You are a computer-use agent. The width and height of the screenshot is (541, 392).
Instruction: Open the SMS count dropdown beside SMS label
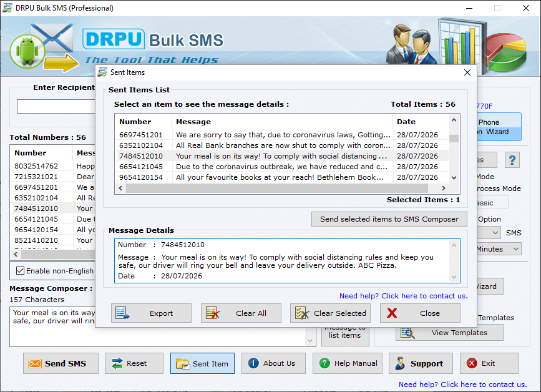[x=489, y=233]
